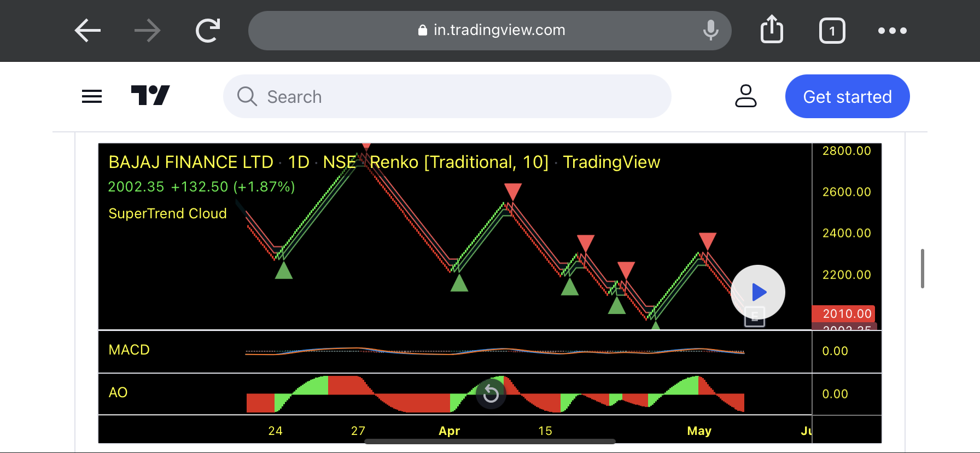Select the MACD indicator label
980x453 pixels.
pos(129,350)
